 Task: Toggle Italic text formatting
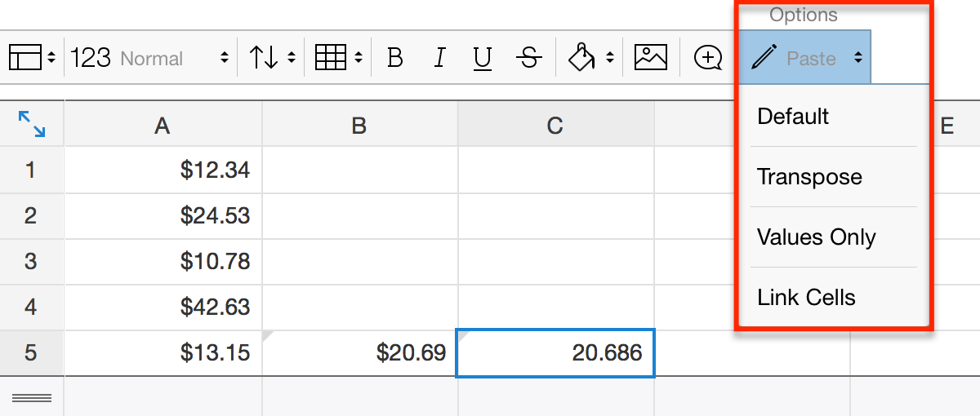point(439,59)
